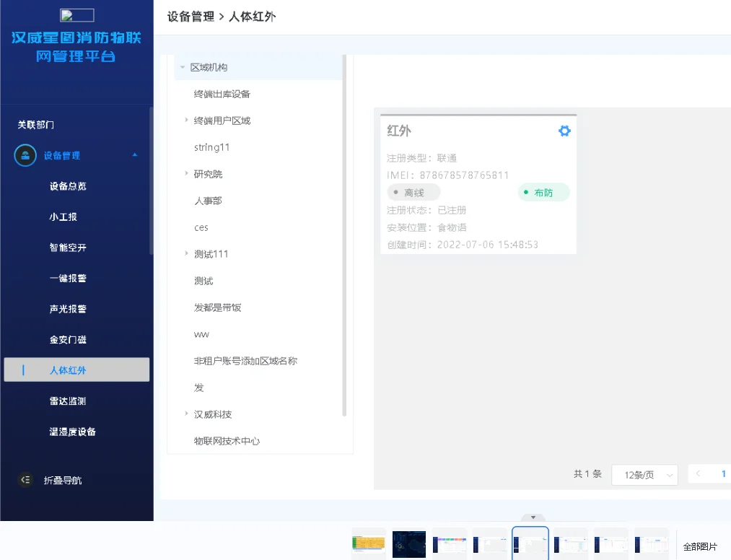This screenshot has width=731, height=560.
Task: Open the 12条/页 page size dropdown
Action: coord(644,474)
